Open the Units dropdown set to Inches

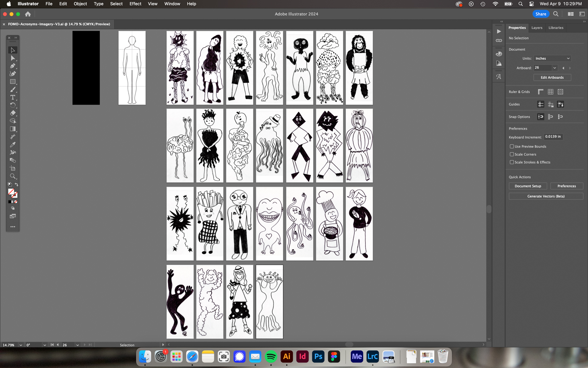[x=552, y=59]
